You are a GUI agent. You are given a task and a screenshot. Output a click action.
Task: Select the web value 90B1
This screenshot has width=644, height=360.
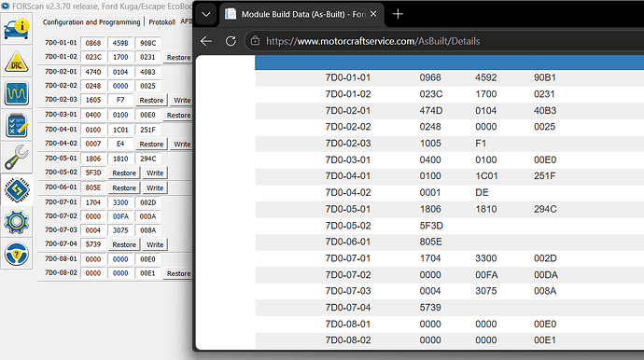tap(545, 77)
